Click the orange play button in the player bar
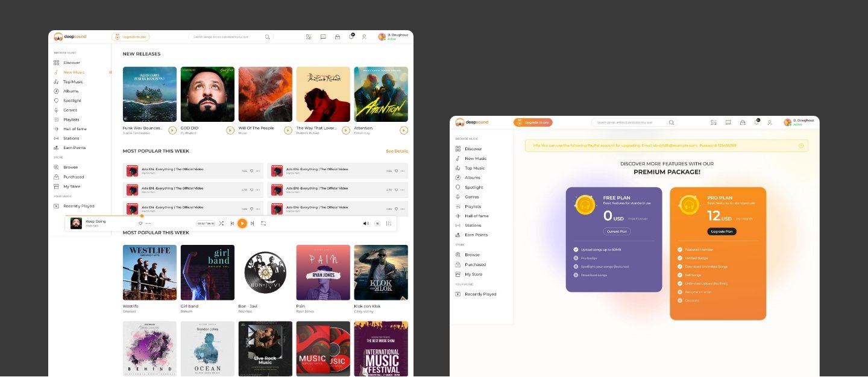 tap(242, 223)
